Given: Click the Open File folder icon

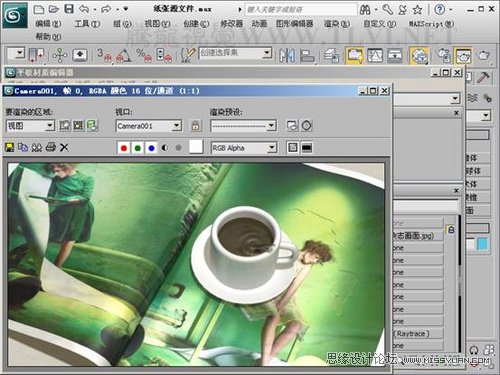Looking at the screenshot, I should (54, 9).
